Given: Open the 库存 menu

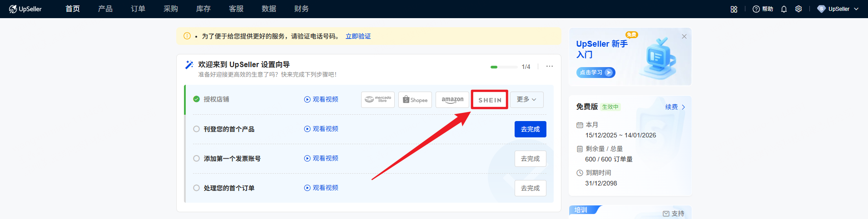Looking at the screenshot, I should (203, 9).
